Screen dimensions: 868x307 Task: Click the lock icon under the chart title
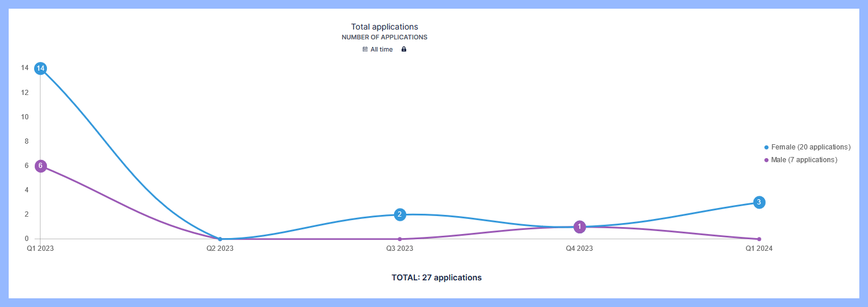pos(404,50)
